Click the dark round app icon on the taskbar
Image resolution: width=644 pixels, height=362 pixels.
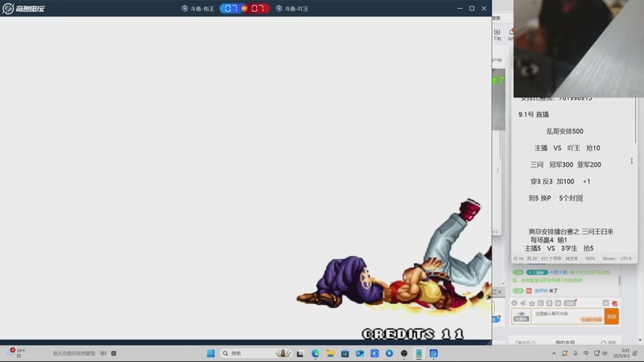[x=404, y=353]
